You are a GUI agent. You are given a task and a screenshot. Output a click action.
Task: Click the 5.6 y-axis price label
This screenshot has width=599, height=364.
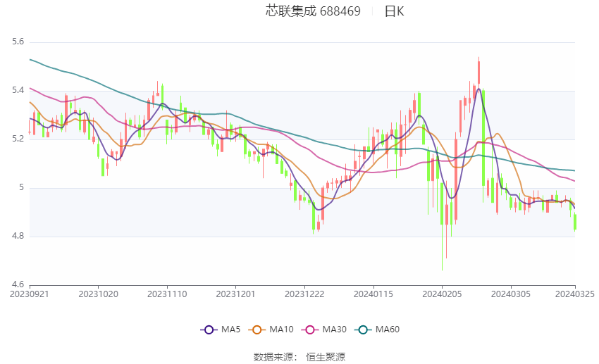coord(18,42)
